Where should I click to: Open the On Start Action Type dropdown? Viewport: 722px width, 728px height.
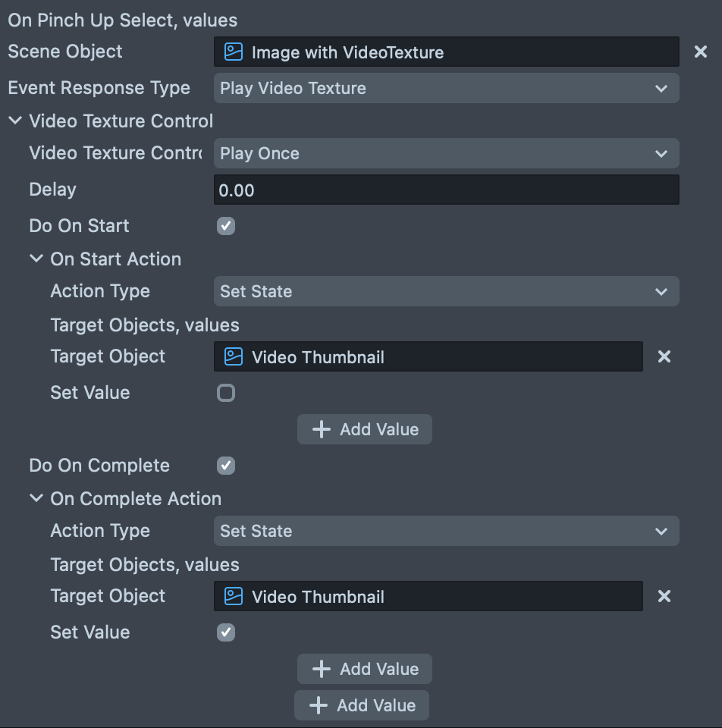pos(446,291)
